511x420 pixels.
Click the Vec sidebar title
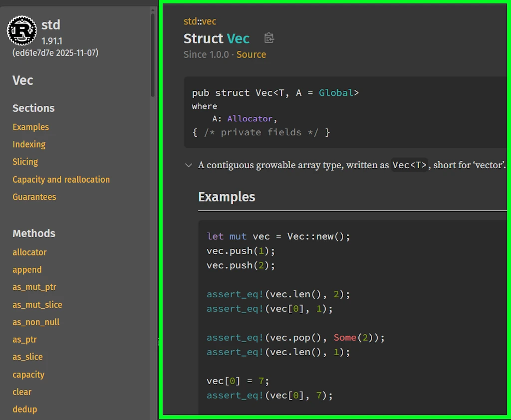tap(23, 80)
